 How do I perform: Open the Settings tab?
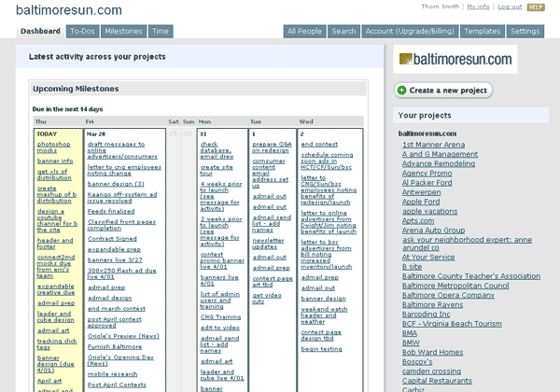click(x=525, y=31)
